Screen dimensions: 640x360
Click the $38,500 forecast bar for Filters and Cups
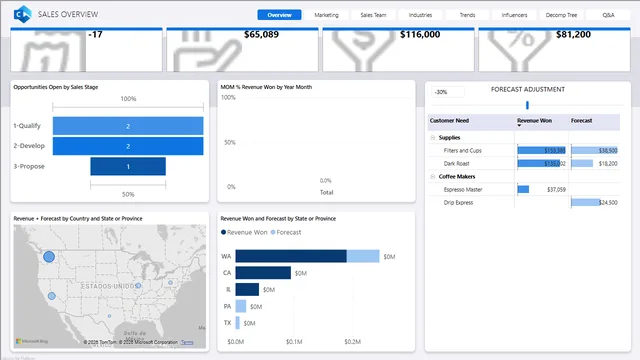594,151
